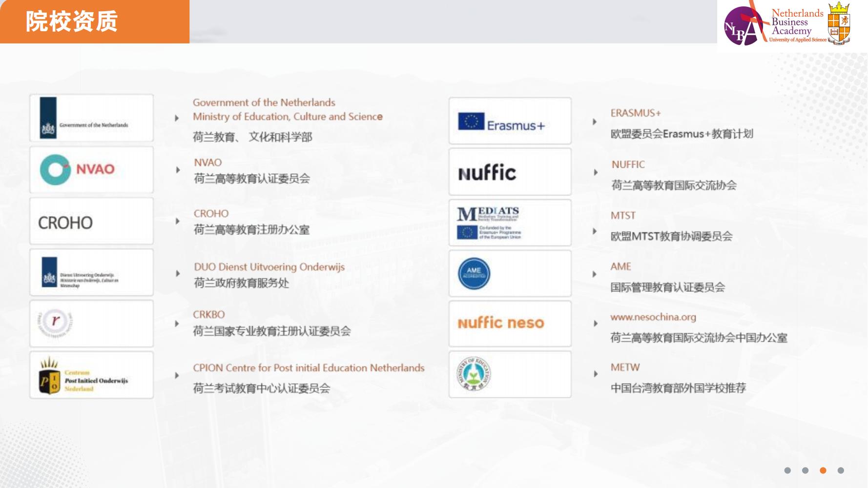
Task: Click the CROHO logo card
Action: (x=91, y=221)
